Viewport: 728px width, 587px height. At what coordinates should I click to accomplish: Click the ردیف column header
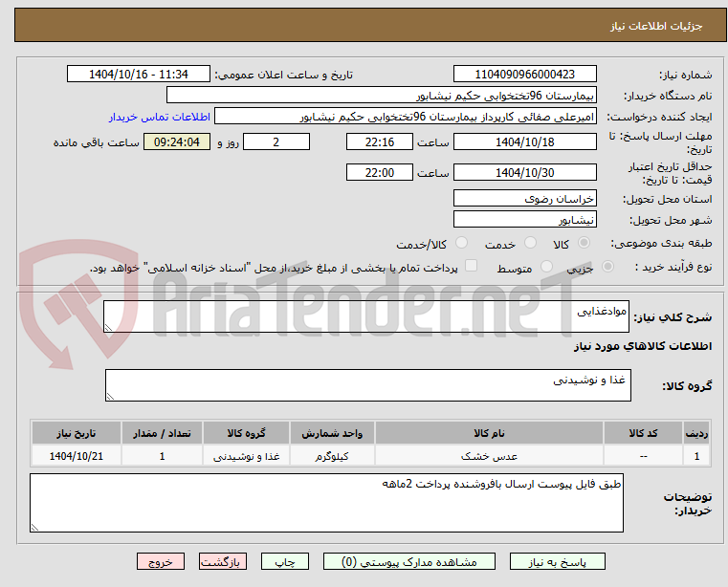tap(696, 433)
